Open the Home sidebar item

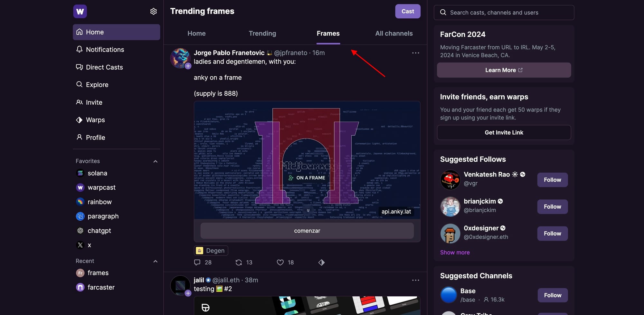(x=116, y=32)
